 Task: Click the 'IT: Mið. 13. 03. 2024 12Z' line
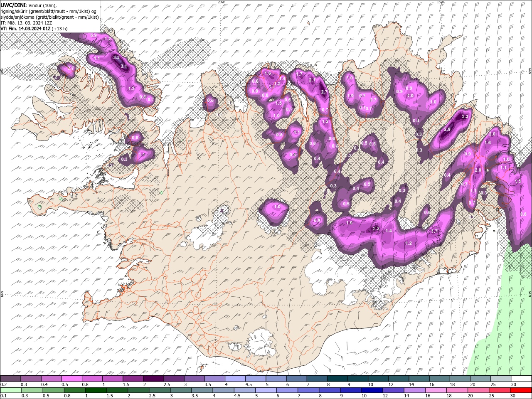point(26,23)
